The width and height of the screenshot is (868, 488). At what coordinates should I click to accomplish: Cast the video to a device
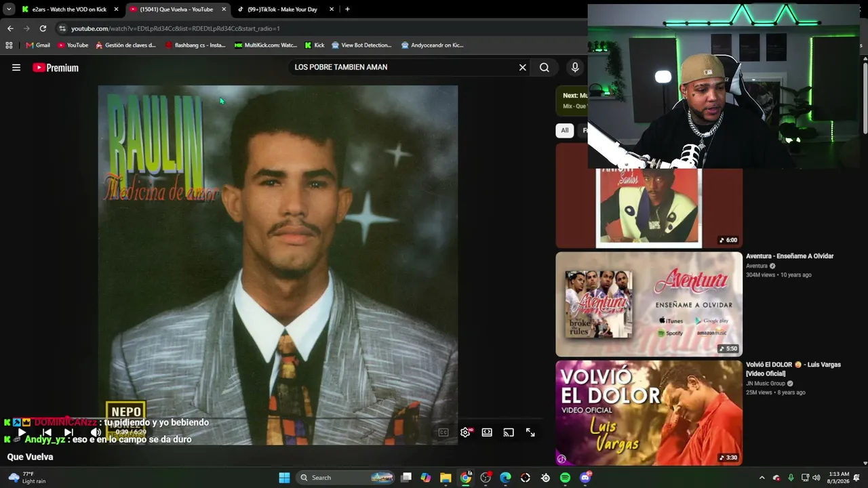(509, 432)
